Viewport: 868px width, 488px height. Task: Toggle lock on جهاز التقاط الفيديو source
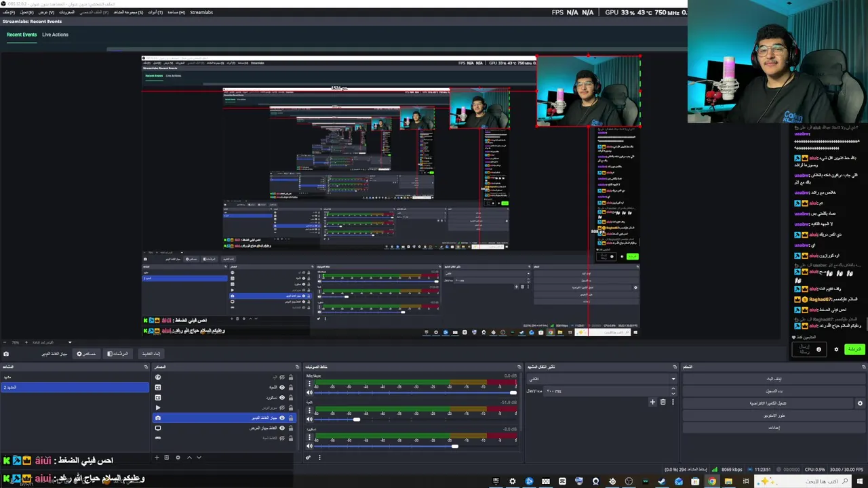click(291, 418)
